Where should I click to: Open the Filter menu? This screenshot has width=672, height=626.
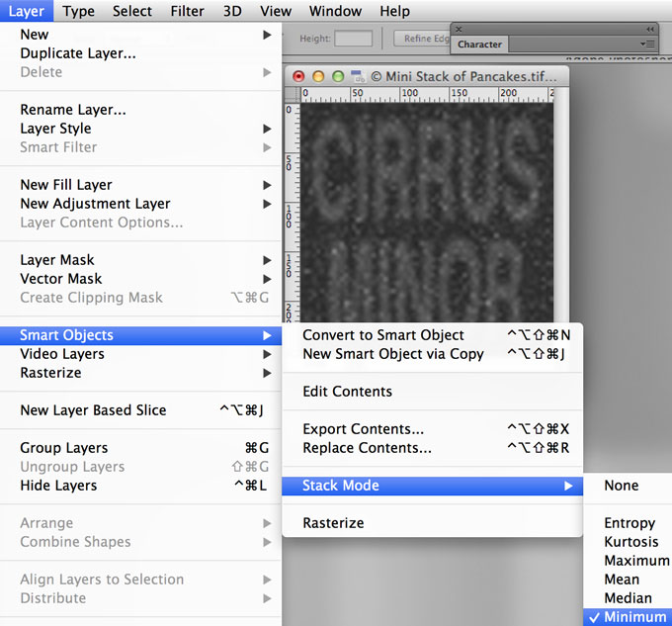(186, 11)
